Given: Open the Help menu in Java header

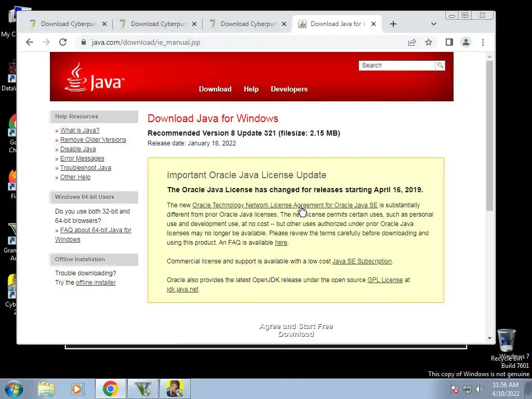Looking at the screenshot, I should click(251, 89).
